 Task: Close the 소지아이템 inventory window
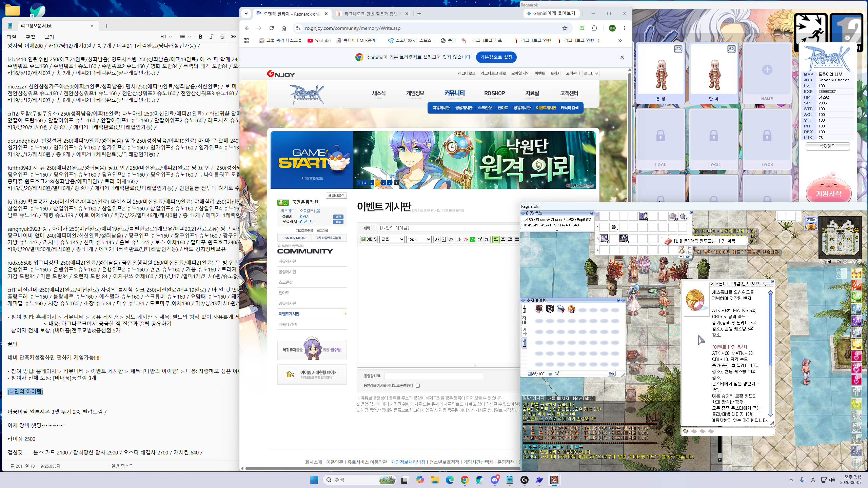tap(623, 300)
